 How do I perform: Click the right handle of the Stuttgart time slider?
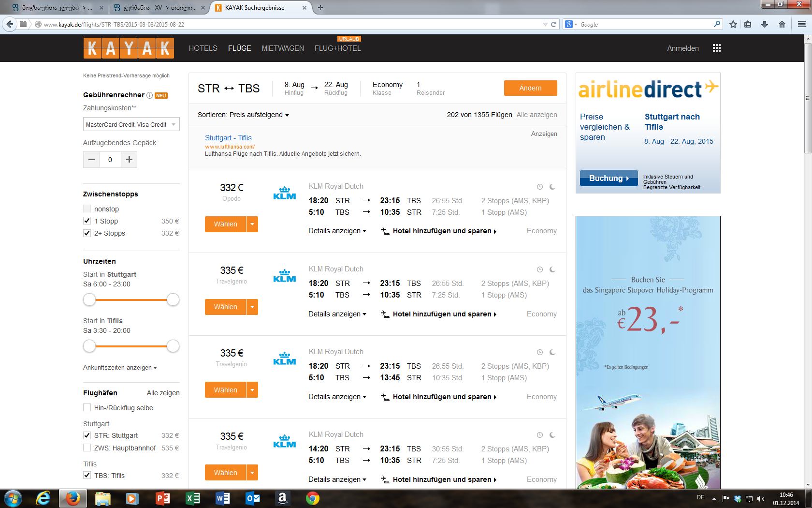[x=173, y=299]
